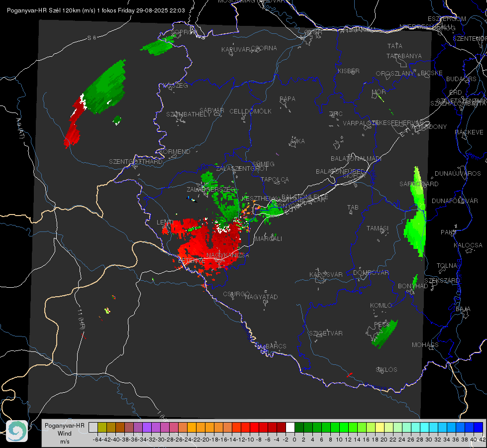Click the MOHÁCS label

click(x=425, y=345)
